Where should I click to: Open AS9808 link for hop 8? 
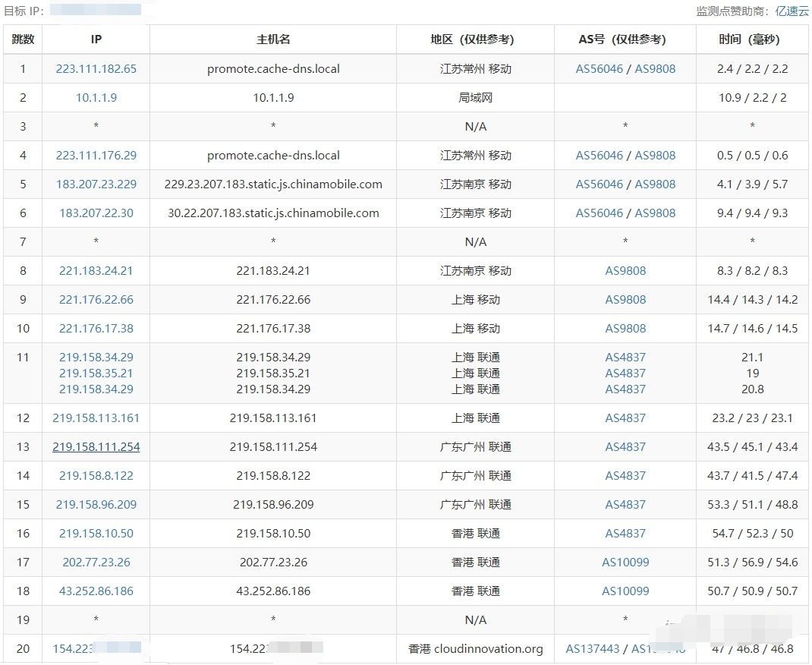pyautogui.click(x=624, y=270)
